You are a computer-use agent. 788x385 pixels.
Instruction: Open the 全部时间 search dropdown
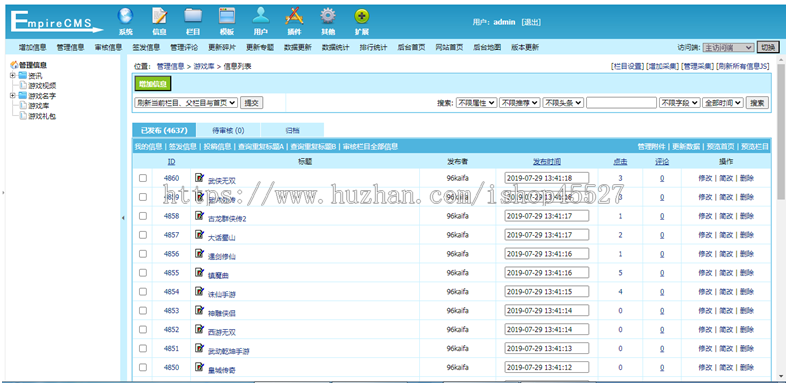tap(723, 103)
